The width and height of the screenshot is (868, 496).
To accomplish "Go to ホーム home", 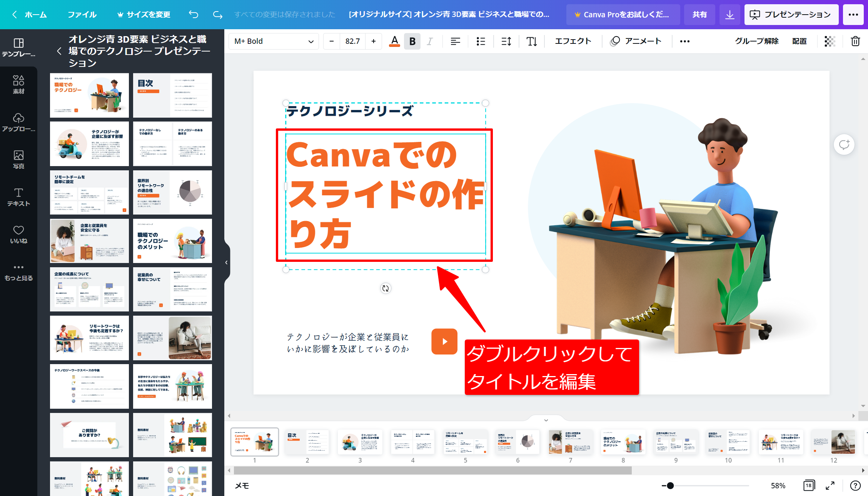I will click(30, 15).
